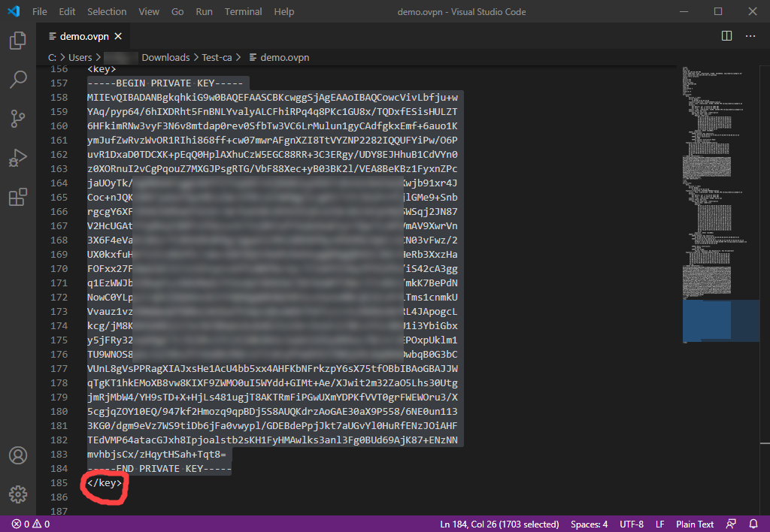770x532 pixels.
Task: Change language mode via Plain Text button
Action: click(x=694, y=524)
